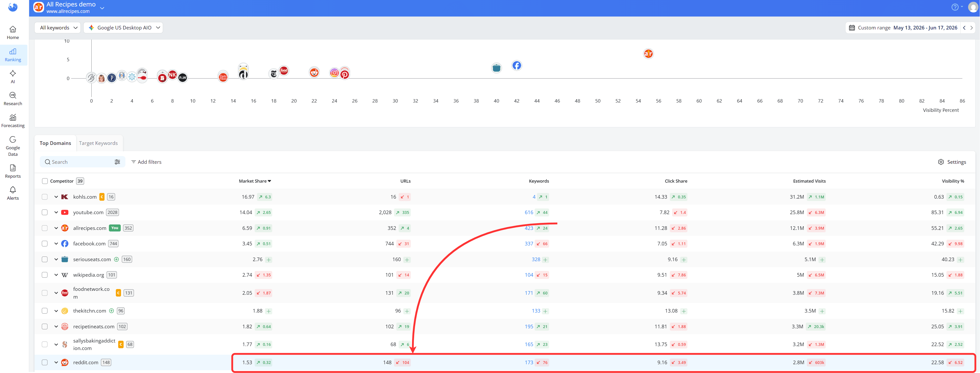Open foodnetwork.com keywords count 171 link
This screenshot has height=373, width=980.
point(528,293)
